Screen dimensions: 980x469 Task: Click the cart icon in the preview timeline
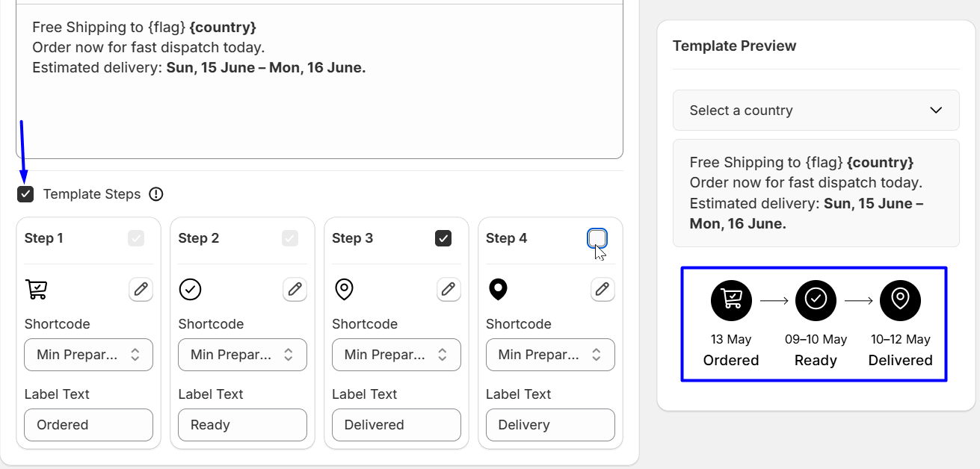[731, 300]
